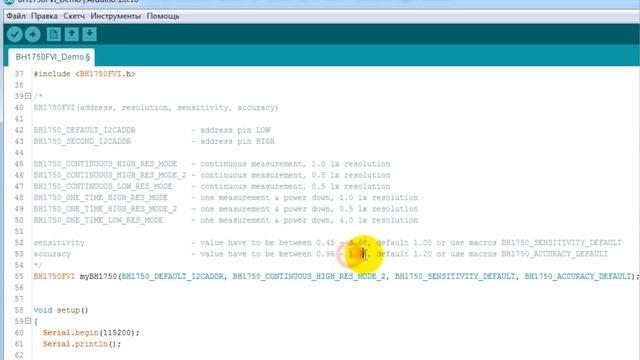Collapse the setup function fold at line 59
The image size is (640, 360).
28,321
